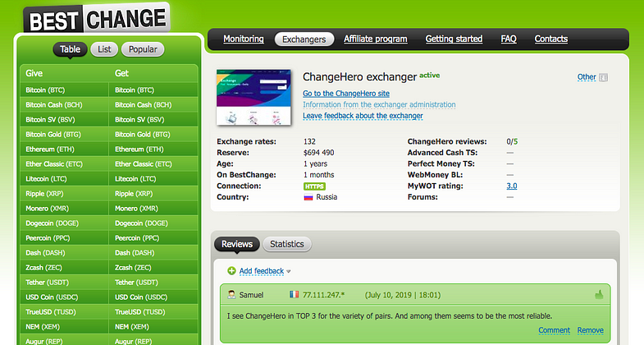Select Ripple (XRP) in Give column

[x=65, y=194]
